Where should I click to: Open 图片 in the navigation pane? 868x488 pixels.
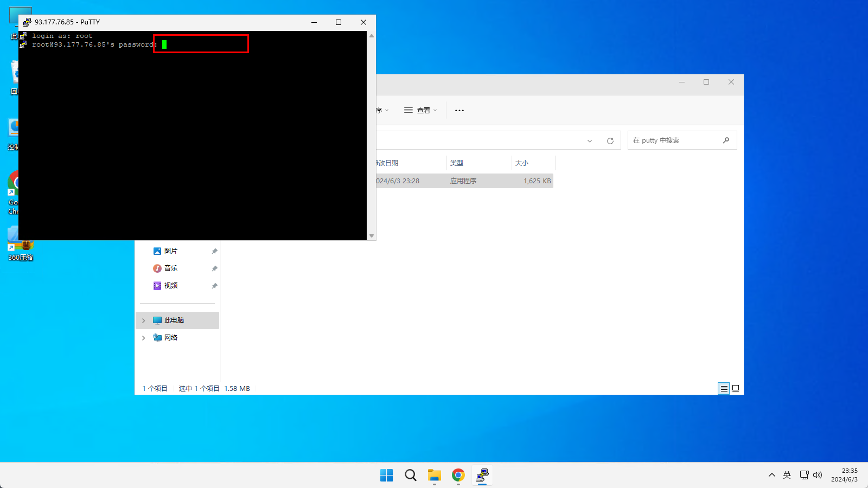coord(171,251)
